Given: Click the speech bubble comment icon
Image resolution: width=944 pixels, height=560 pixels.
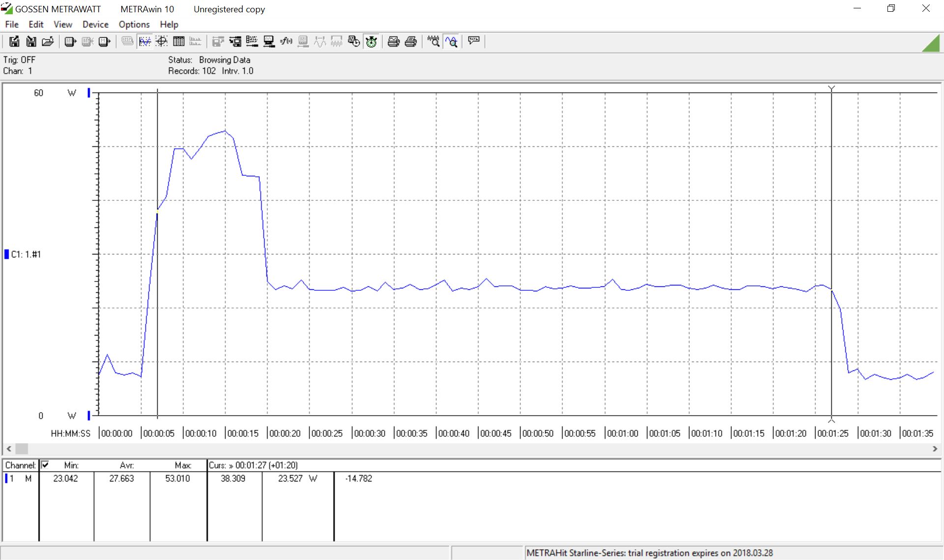Looking at the screenshot, I should tap(474, 41).
